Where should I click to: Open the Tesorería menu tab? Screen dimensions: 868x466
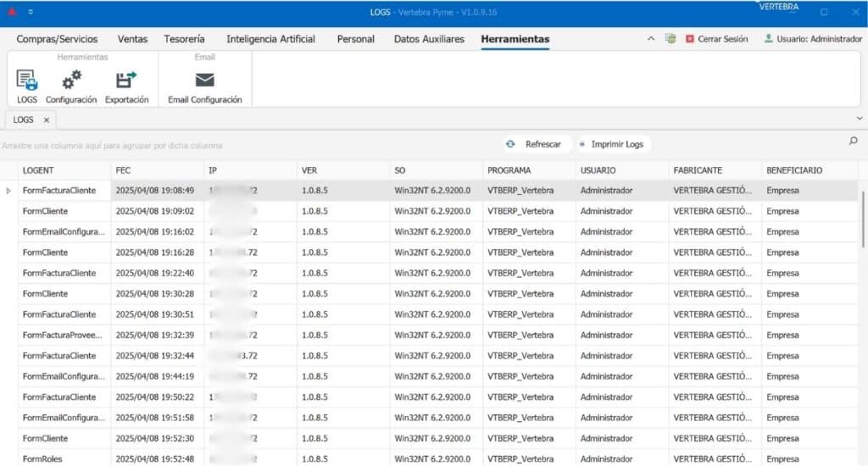click(x=184, y=39)
